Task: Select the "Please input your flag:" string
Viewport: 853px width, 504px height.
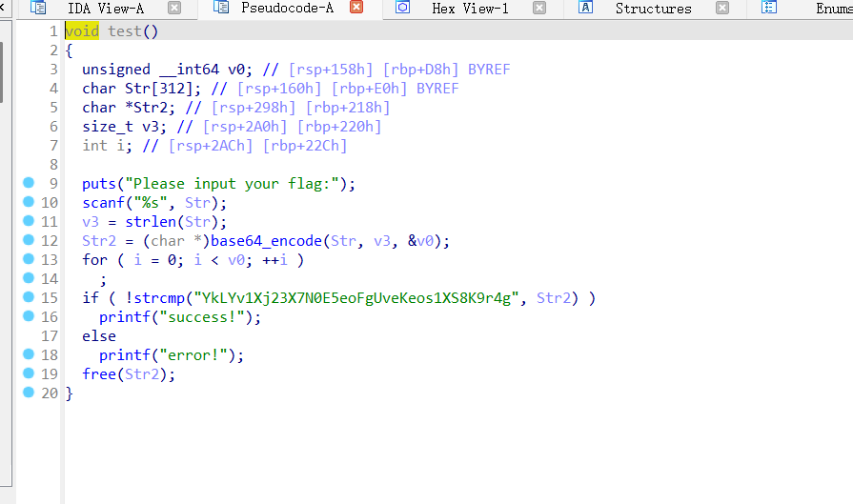Action: [x=233, y=184]
